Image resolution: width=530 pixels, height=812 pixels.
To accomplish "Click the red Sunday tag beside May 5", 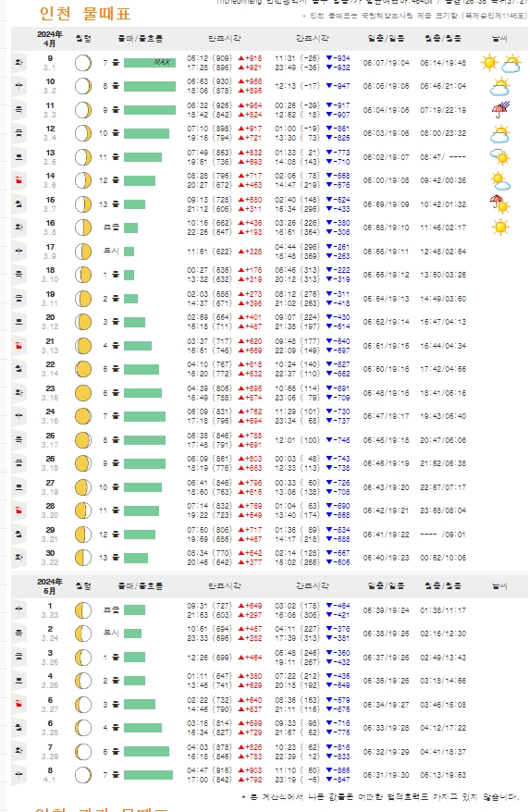I will pos(18,705).
